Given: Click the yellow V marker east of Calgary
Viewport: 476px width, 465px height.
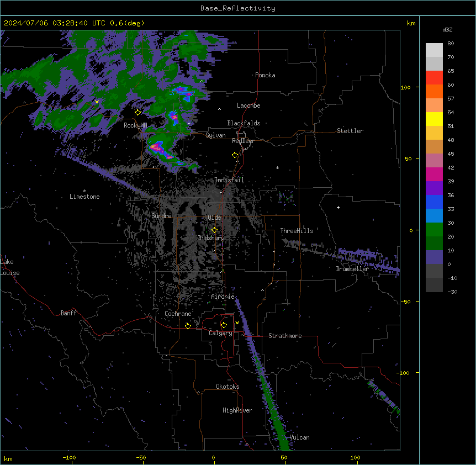Looking at the screenshot, I should pyautogui.click(x=237, y=323).
